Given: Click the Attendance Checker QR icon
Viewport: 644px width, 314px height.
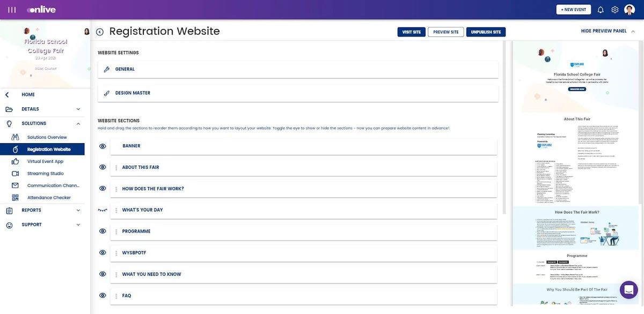Looking at the screenshot, I should pos(16,198).
